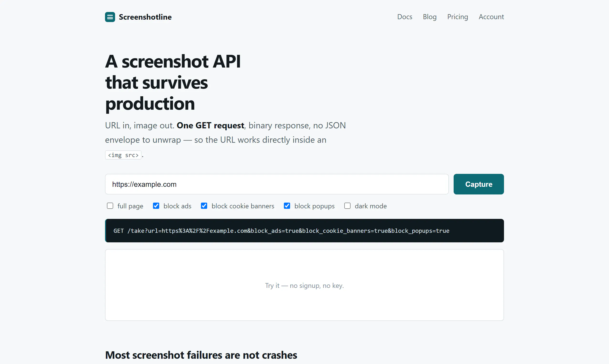Go to the Blog page

(429, 17)
